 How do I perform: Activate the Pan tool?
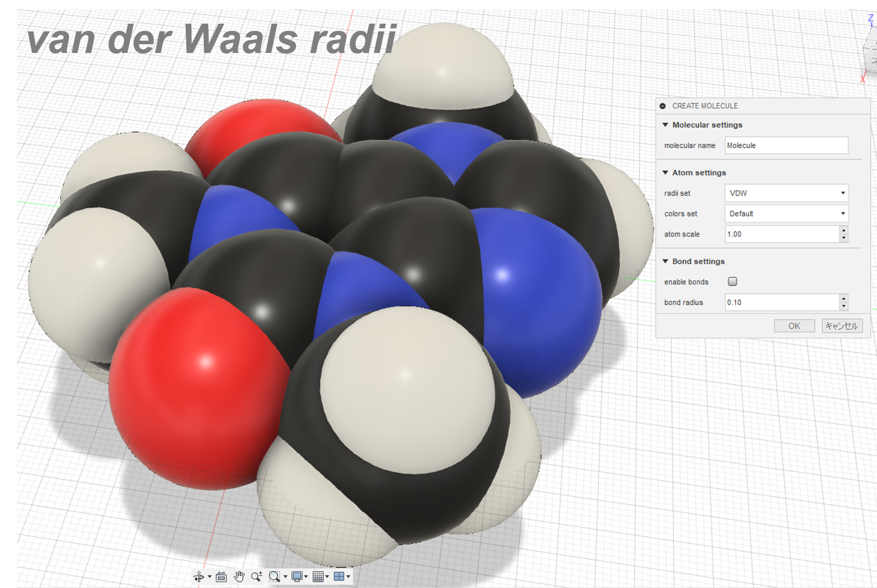239,577
